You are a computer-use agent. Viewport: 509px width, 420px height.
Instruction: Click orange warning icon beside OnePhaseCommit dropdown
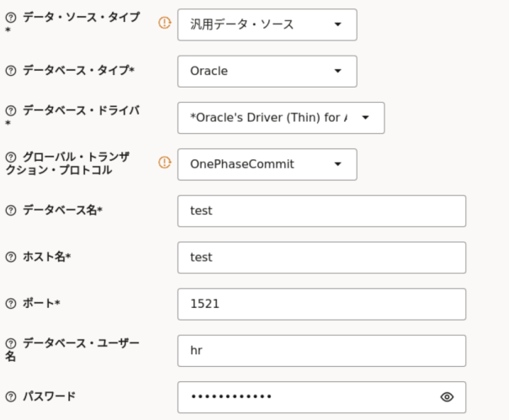point(165,163)
